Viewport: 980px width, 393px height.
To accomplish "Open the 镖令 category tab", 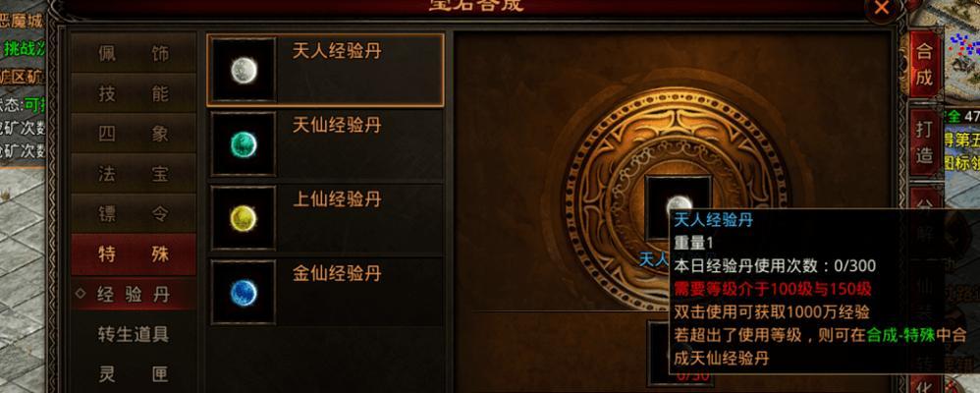I will [x=134, y=214].
